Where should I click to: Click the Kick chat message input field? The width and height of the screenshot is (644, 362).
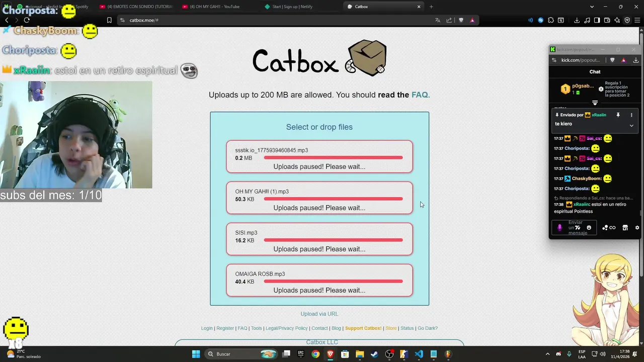(574, 228)
